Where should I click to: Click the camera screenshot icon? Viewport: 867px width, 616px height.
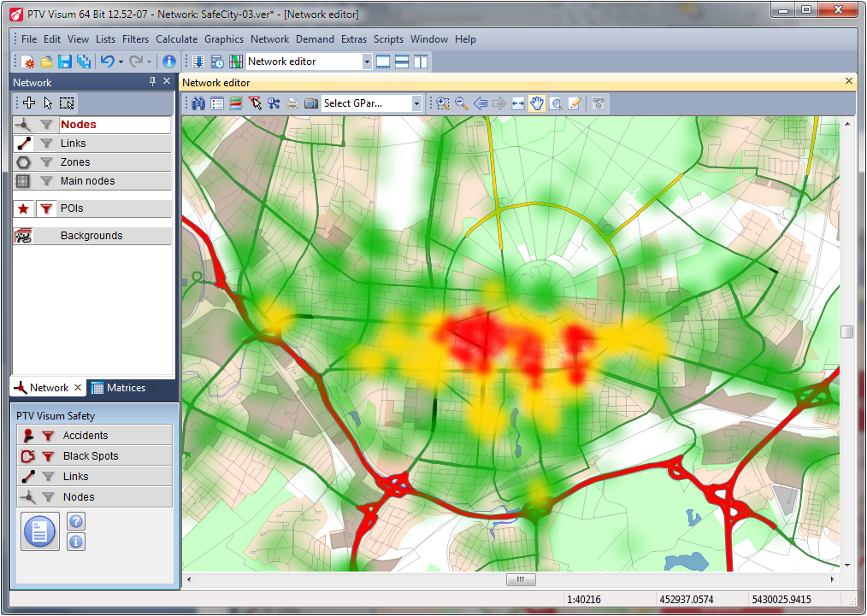pos(311,103)
